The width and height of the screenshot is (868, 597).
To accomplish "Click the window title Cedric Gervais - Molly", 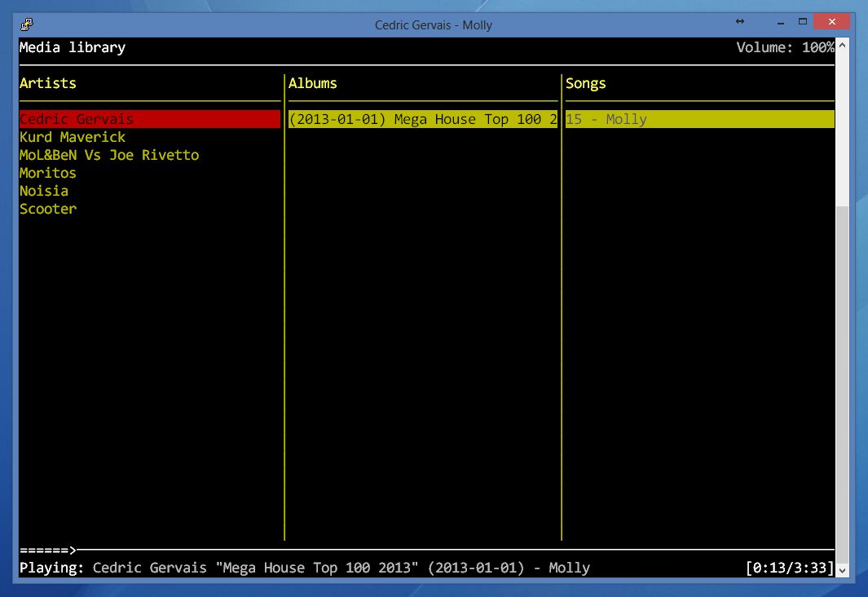I will [434, 25].
